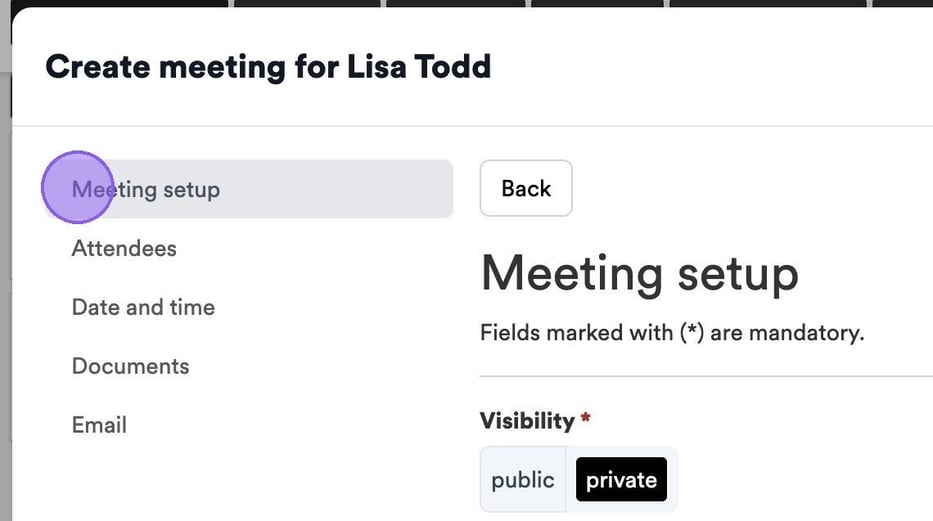Viewport: 933px width, 521px height.
Task: Click the blank area right of Back button
Action: (x=750, y=188)
